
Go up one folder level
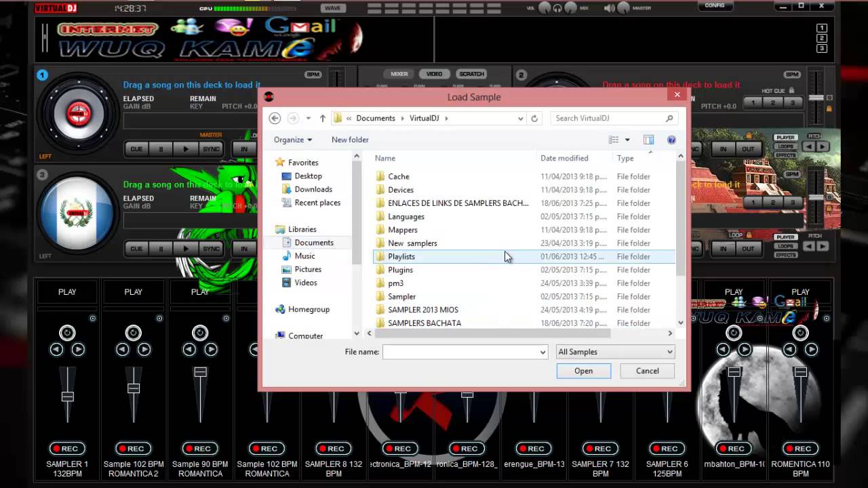pyautogui.click(x=323, y=118)
